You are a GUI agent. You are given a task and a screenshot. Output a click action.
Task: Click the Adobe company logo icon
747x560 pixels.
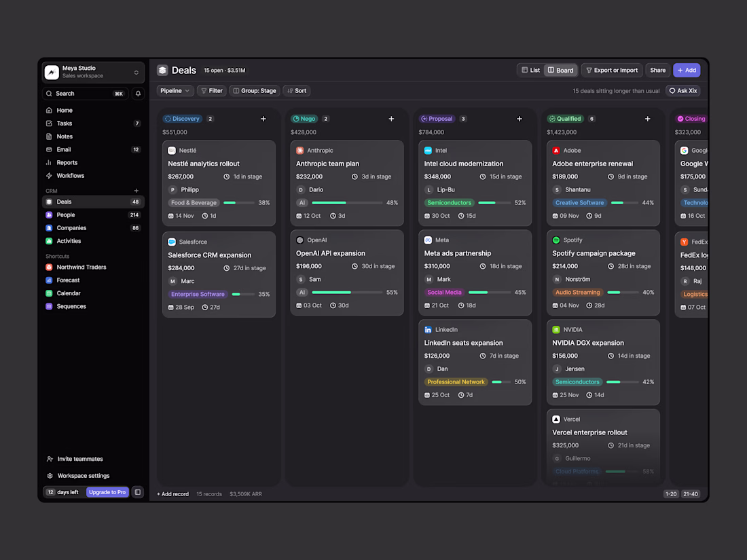[x=556, y=151]
